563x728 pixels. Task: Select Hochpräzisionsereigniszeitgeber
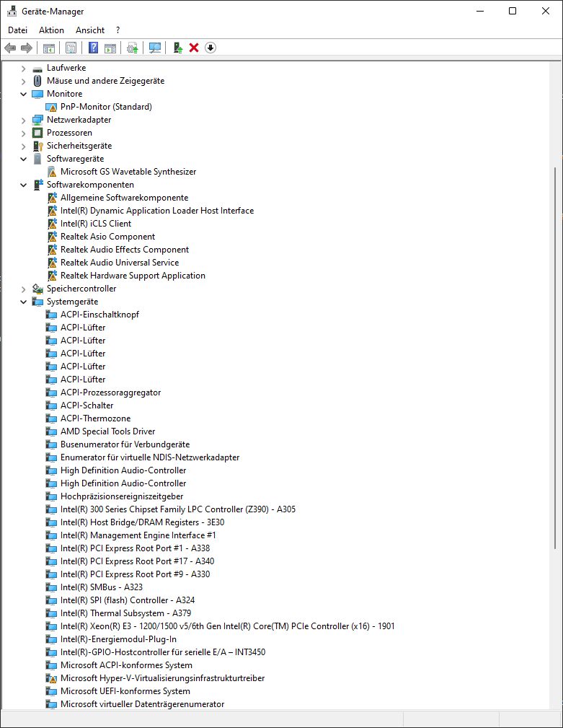[122, 497]
